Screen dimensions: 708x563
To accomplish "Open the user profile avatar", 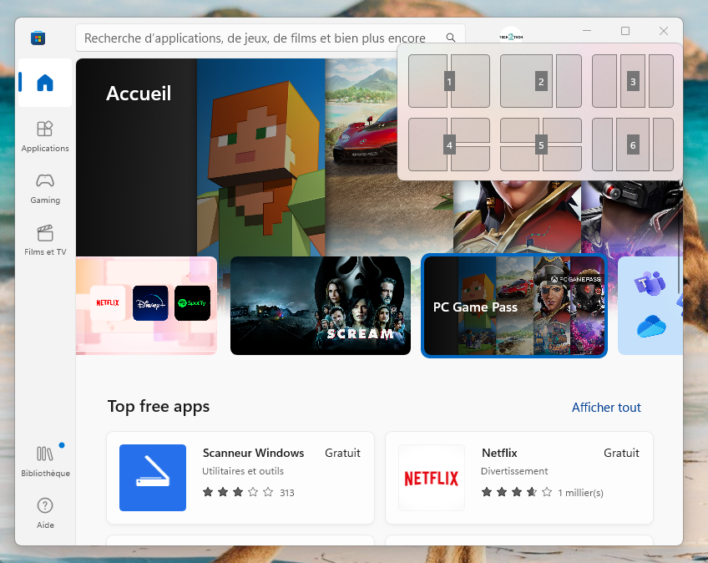I will 510,36.
